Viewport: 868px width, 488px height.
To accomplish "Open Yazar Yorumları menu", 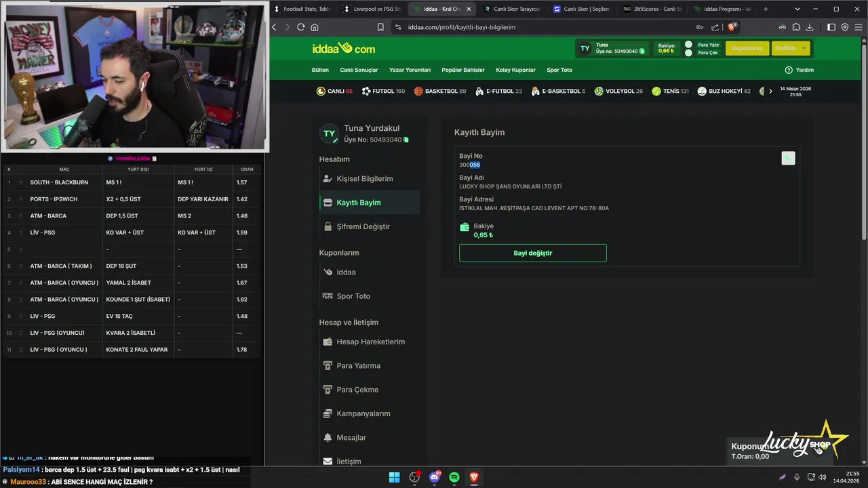I will (x=410, y=70).
